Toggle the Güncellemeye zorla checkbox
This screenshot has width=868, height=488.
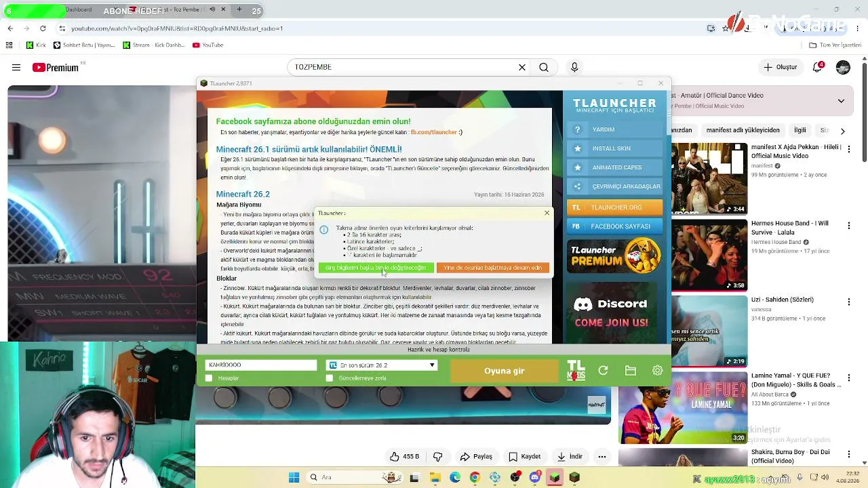330,378
